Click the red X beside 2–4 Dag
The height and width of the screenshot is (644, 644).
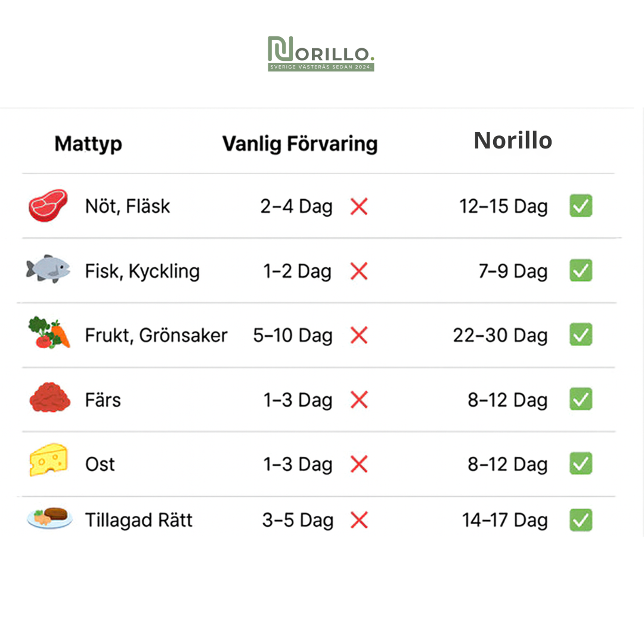point(359,207)
